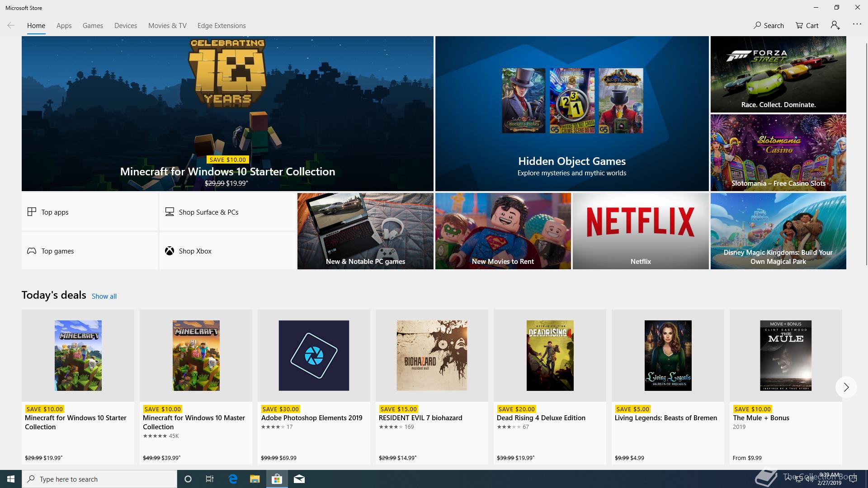Click the Seekers Notes game cover
Screen dimensions: 868x488
pyautogui.click(x=524, y=101)
